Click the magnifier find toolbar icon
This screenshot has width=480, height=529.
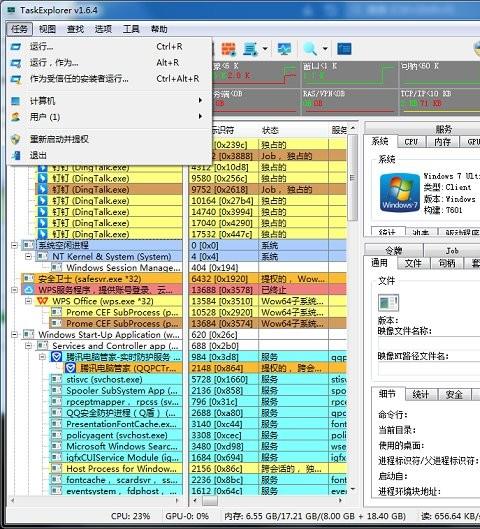tap(310, 49)
